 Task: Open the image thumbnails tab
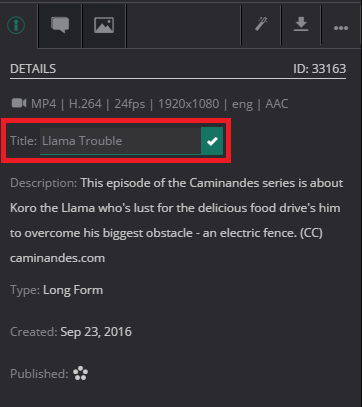(104, 25)
